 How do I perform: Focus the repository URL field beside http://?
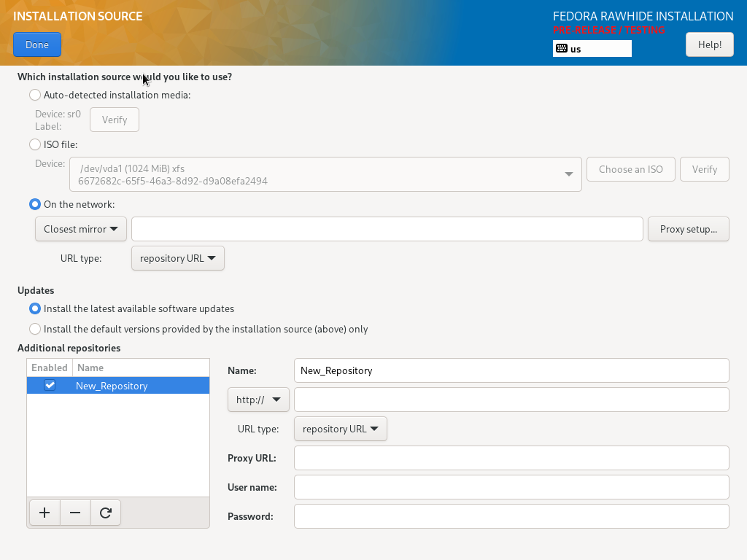coord(511,400)
